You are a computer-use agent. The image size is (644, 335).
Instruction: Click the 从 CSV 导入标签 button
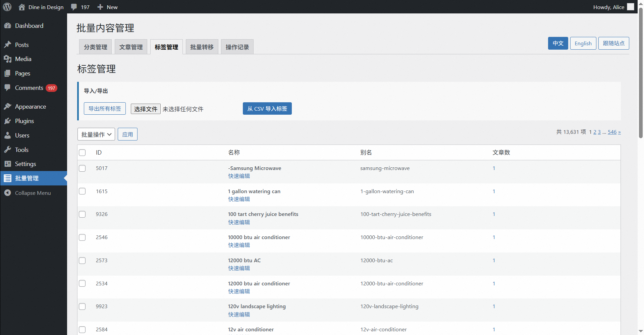[x=267, y=109]
